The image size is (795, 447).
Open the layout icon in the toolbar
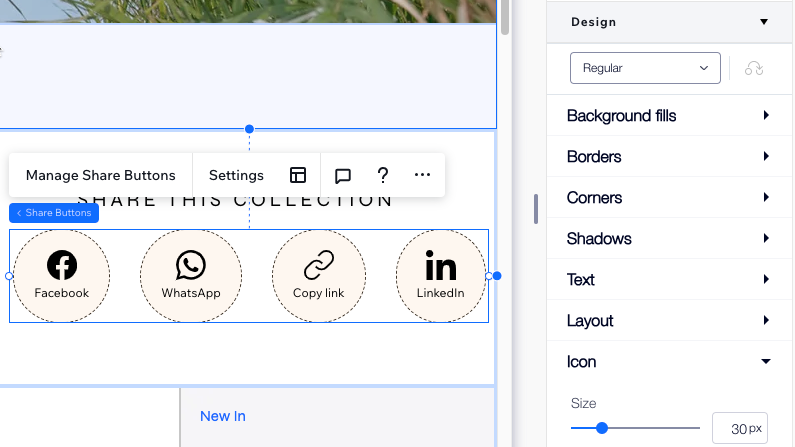pyautogui.click(x=298, y=175)
